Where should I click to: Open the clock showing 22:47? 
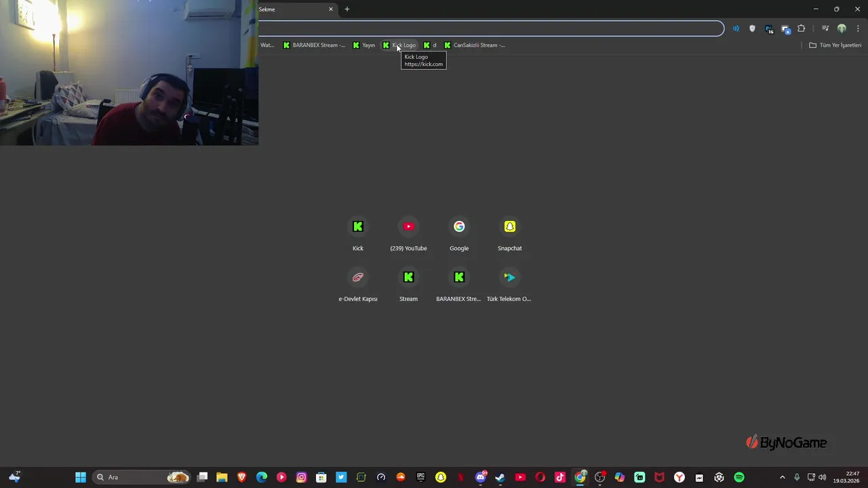[x=846, y=477]
